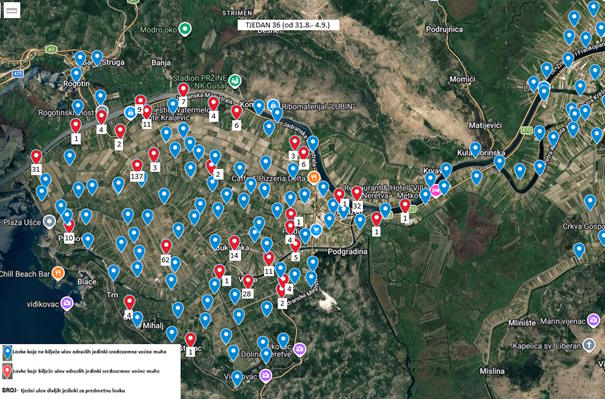Select the red marker labeled 28

248,282
